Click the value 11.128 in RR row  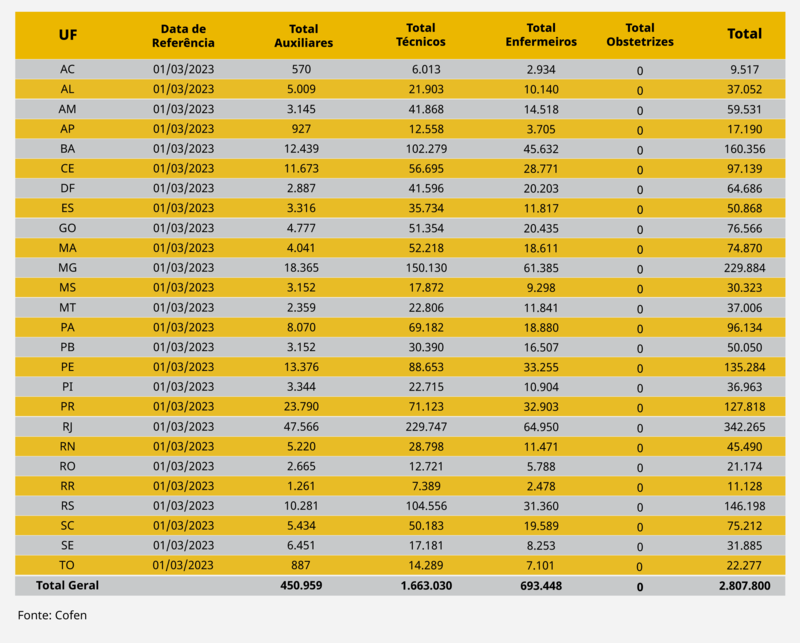point(744,486)
